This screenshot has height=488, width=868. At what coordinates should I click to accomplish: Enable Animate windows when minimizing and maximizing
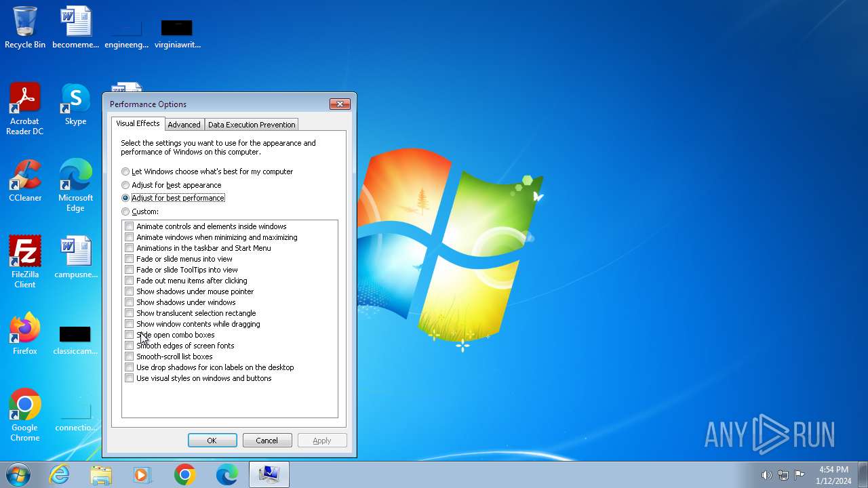tap(130, 237)
